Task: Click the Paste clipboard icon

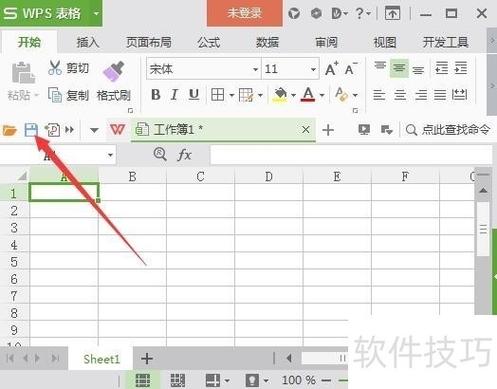Action: click(x=23, y=73)
